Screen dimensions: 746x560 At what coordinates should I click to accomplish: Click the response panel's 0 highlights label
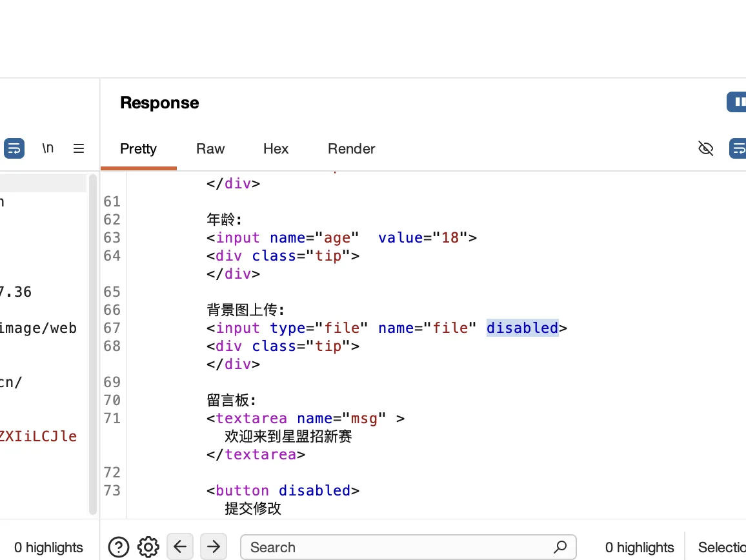[640, 547]
